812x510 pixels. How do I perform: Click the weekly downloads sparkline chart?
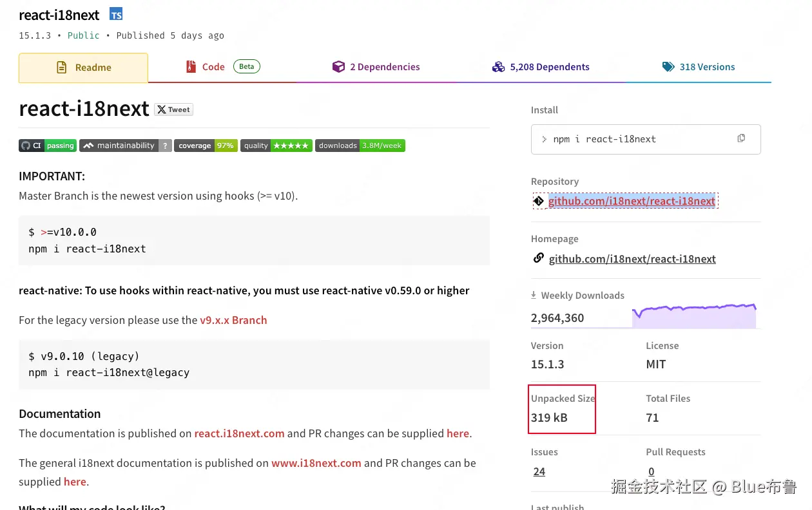[694, 316]
